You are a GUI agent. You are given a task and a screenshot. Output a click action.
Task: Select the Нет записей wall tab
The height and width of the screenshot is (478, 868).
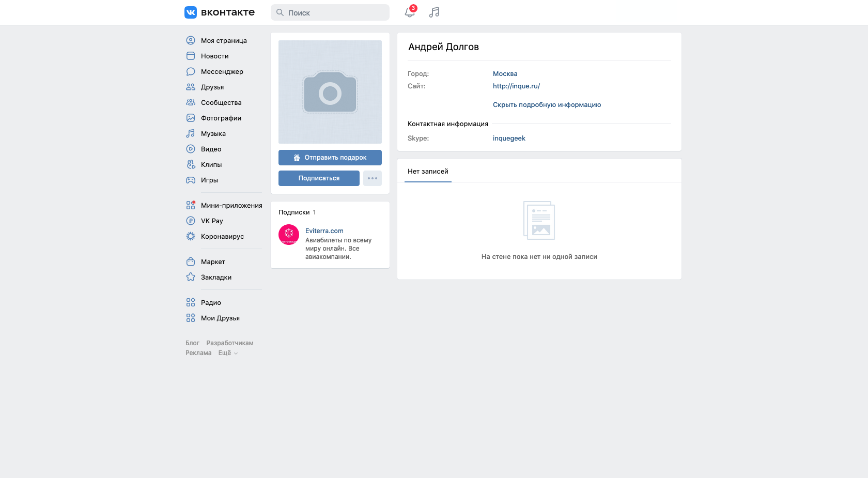[x=428, y=172]
